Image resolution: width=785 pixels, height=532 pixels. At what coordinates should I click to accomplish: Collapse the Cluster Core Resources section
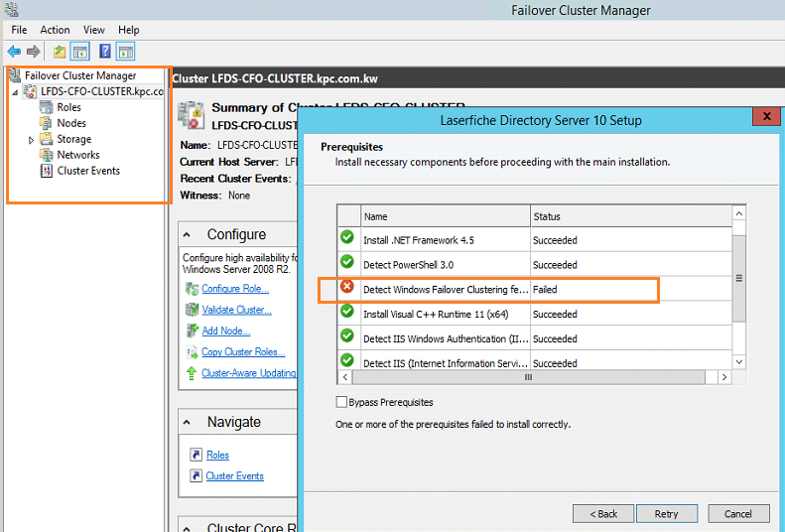coord(187,528)
